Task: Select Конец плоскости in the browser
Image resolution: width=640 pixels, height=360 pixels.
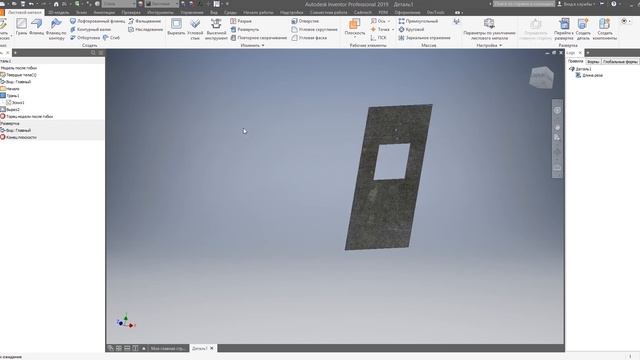Action: (18, 137)
